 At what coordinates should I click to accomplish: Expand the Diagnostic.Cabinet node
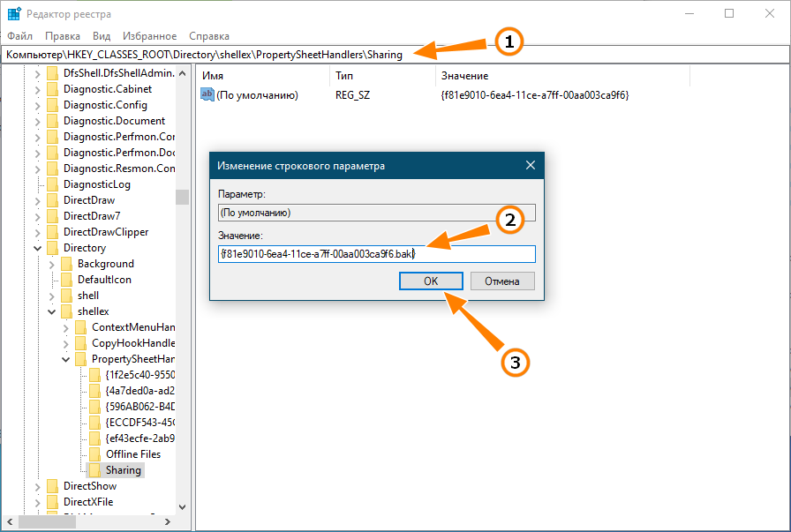click(37, 90)
